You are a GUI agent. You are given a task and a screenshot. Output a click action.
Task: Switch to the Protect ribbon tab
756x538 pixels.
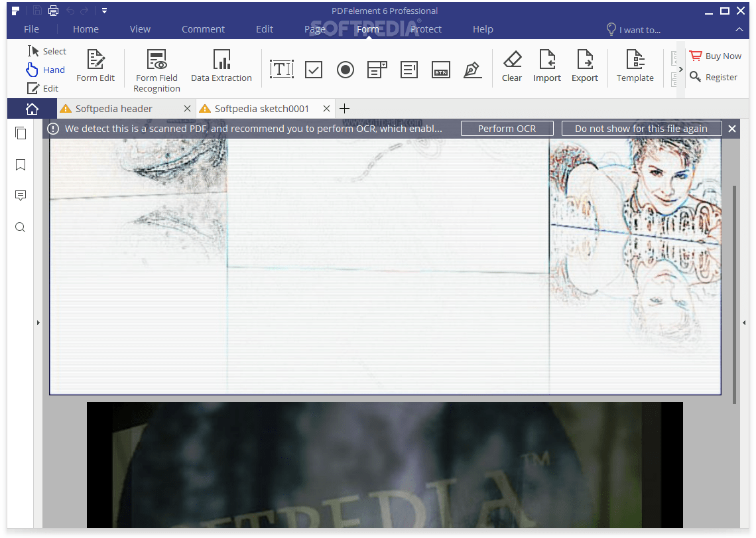[426, 29]
